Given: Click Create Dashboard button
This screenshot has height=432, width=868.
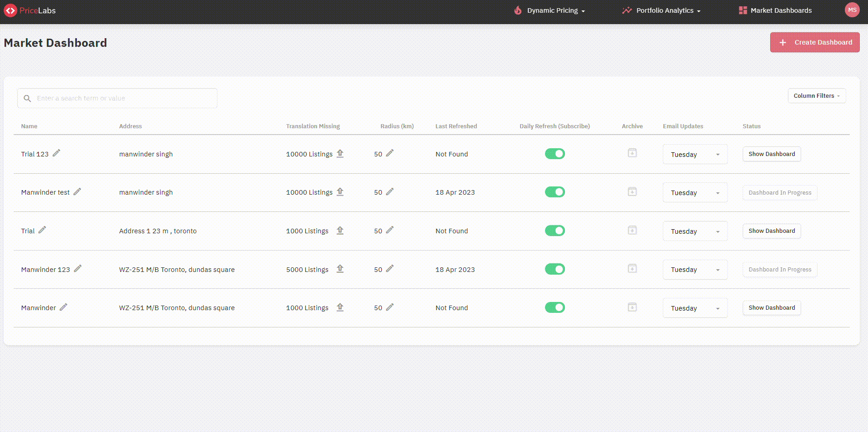Looking at the screenshot, I should [815, 42].
